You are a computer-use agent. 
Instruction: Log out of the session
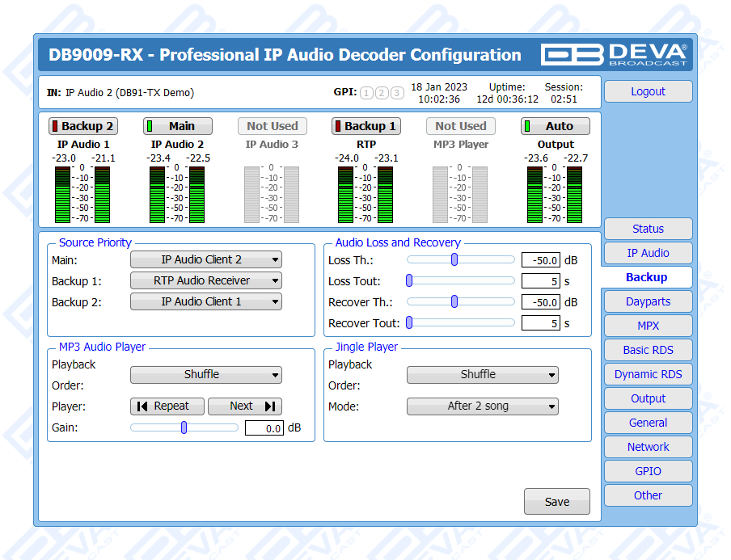click(648, 91)
